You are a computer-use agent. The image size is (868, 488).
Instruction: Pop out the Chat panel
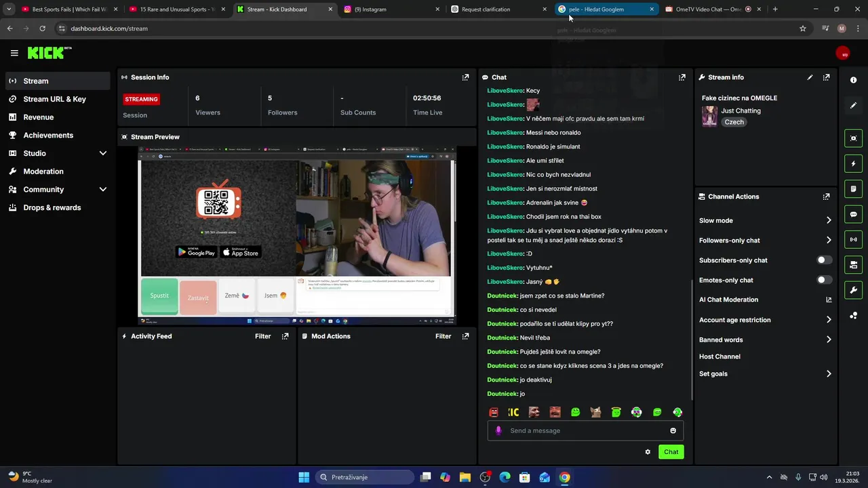pos(682,77)
